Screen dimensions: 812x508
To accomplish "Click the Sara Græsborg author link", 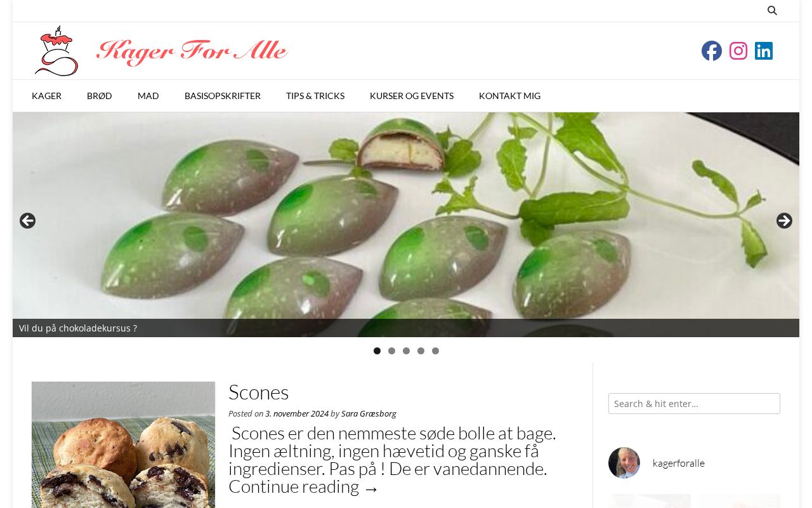I will coord(369,413).
